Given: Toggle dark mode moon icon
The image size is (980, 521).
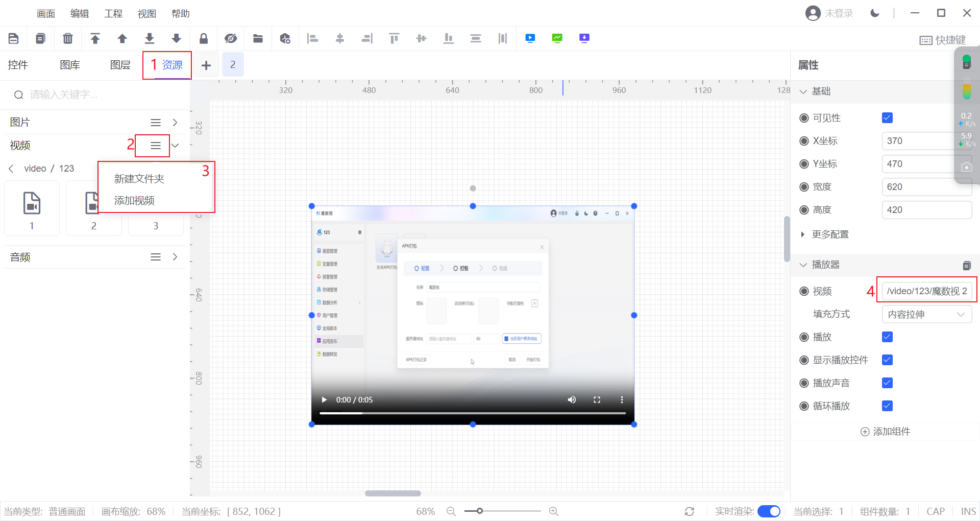Looking at the screenshot, I should (875, 13).
